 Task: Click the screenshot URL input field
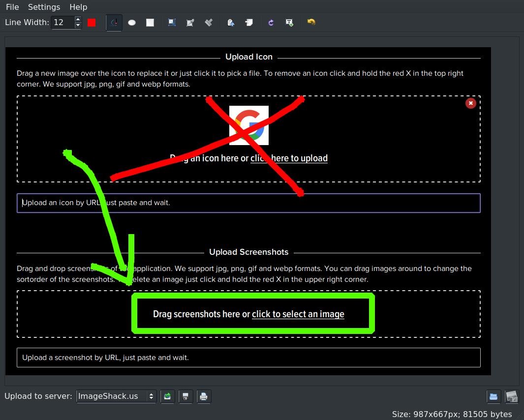(248, 358)
